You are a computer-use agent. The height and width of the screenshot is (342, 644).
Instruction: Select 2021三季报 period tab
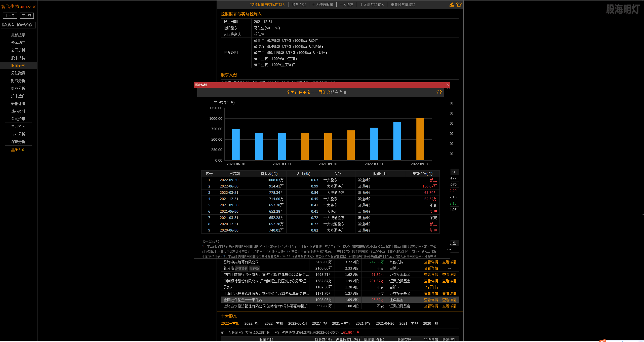341,323
